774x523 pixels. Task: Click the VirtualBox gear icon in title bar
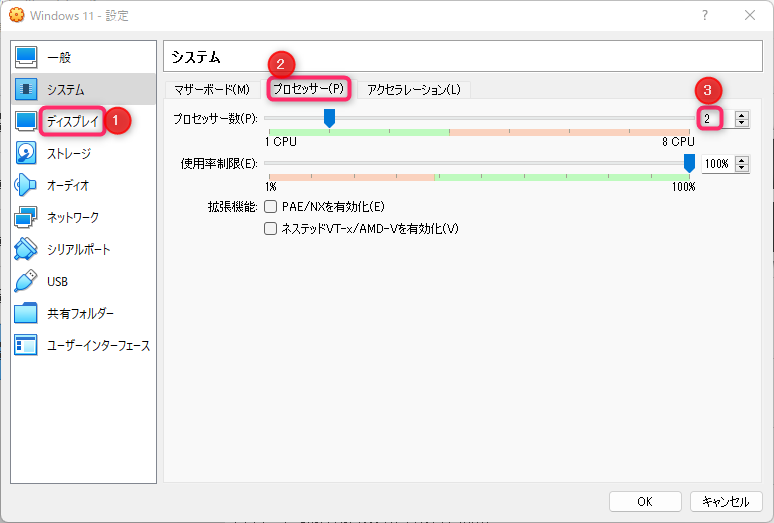point(16,15)
